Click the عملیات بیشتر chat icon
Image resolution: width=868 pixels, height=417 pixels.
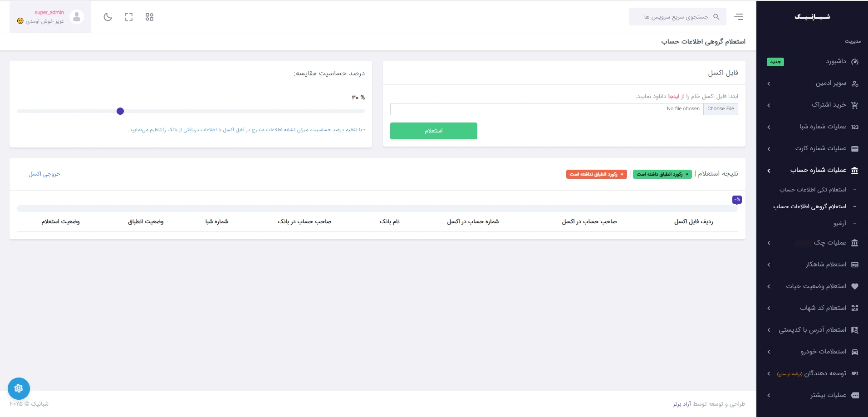(x=855, y=395)
